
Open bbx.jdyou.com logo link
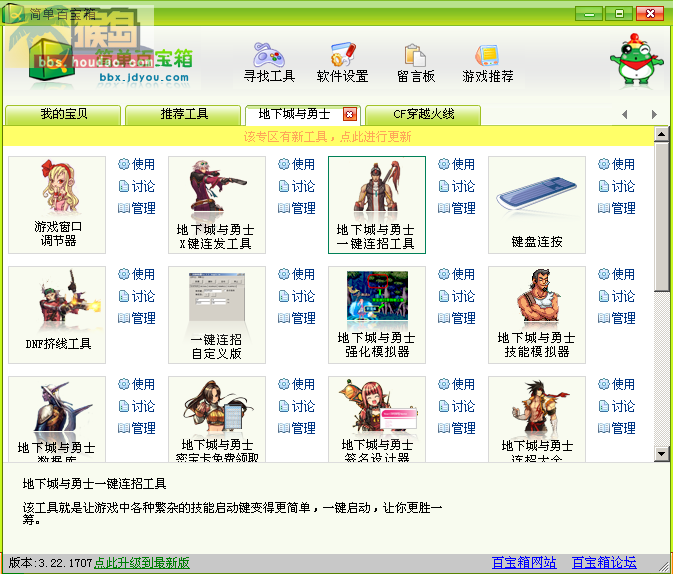tap(144, 77)
